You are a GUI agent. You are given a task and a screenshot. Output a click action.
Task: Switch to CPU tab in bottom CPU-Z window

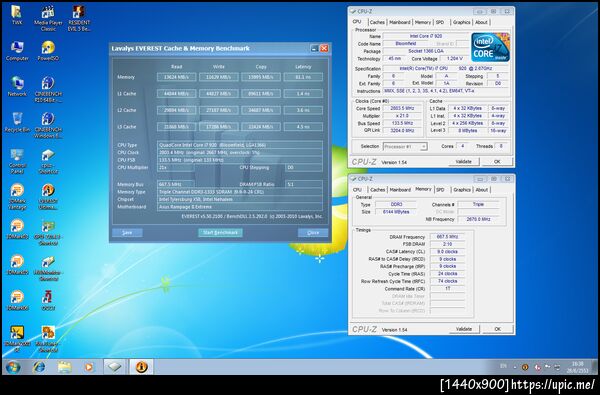click(357, 190)
